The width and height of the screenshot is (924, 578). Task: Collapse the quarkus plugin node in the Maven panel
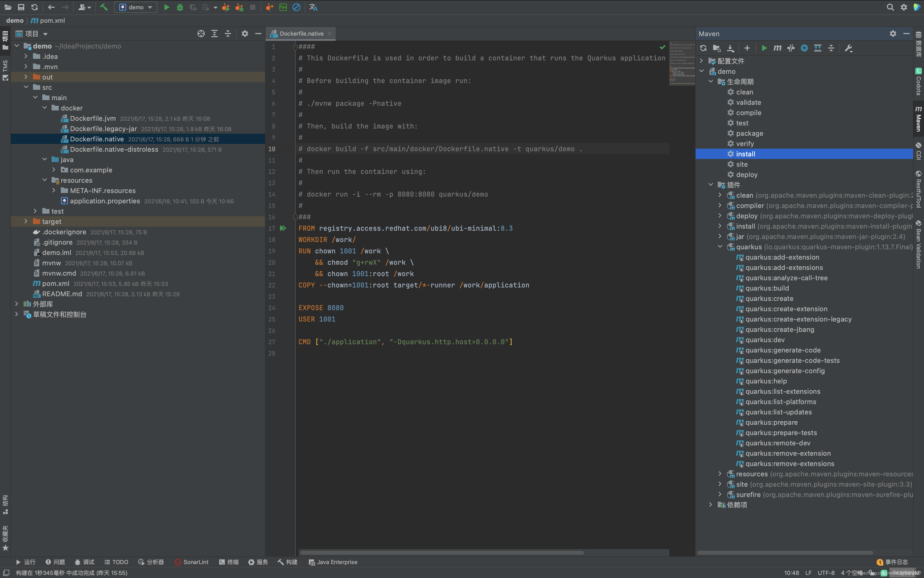(720, 247)
